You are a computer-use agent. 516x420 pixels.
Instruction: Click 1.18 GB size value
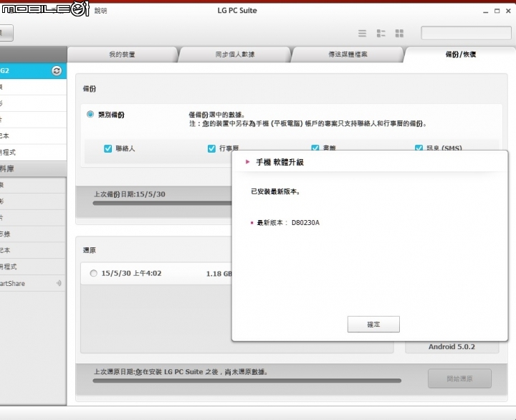point(219,274)
